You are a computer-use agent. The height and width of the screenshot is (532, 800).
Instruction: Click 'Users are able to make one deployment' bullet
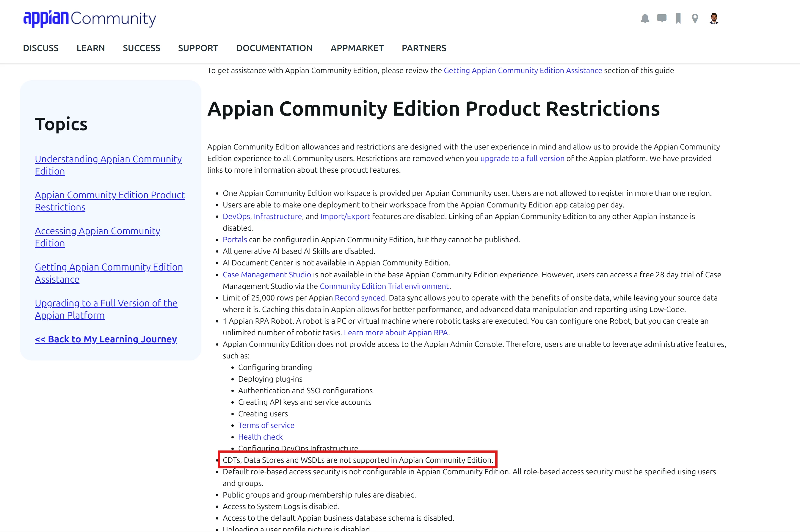pyautogui.click(x=423, y=205)
